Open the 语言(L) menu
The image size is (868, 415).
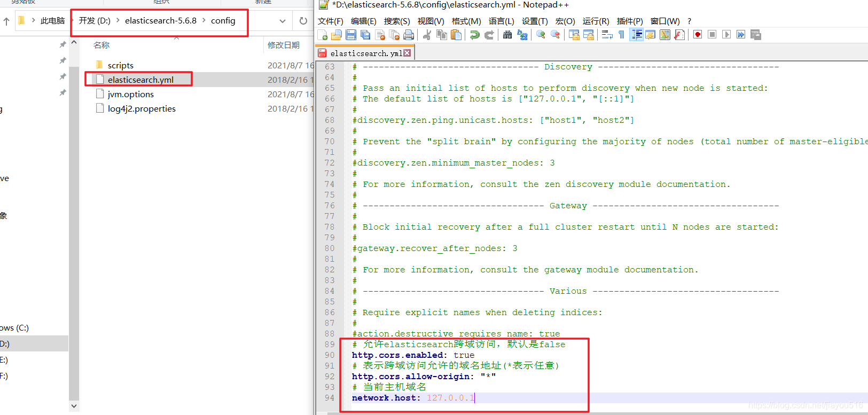click(502, 21)
